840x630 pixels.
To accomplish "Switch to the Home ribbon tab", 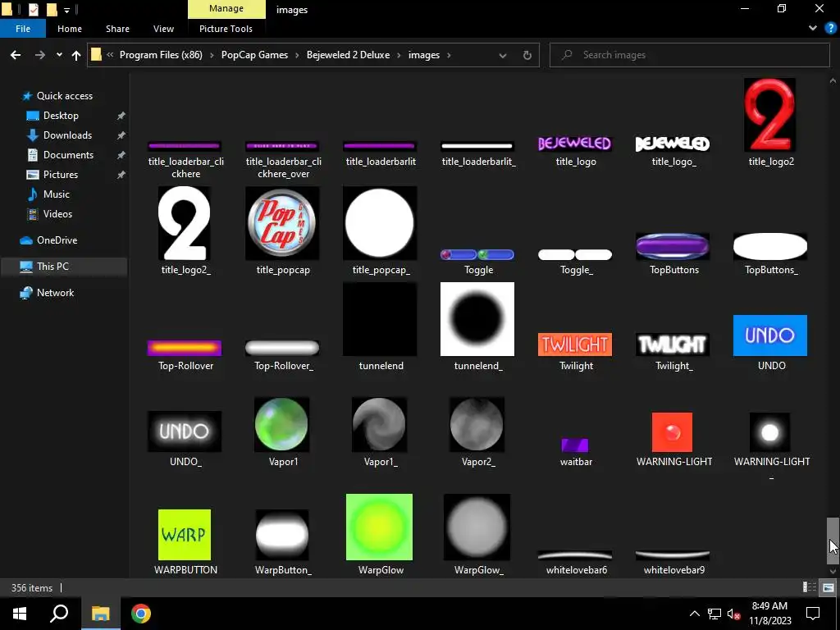I will (70, 29).
